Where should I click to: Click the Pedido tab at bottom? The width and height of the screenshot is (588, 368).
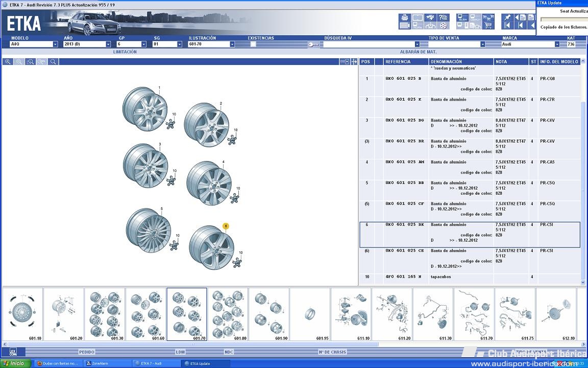pyautogui.click(x=87, y=352)
